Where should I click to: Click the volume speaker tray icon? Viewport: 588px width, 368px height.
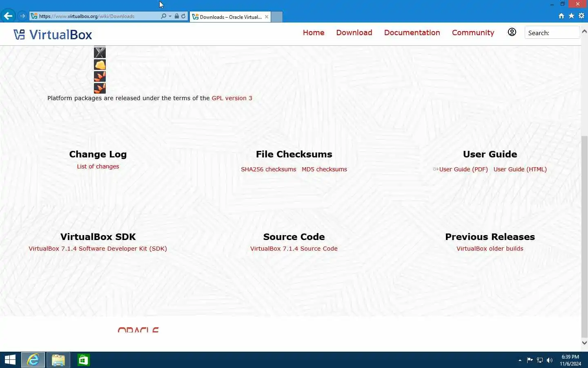click(550, 360)
